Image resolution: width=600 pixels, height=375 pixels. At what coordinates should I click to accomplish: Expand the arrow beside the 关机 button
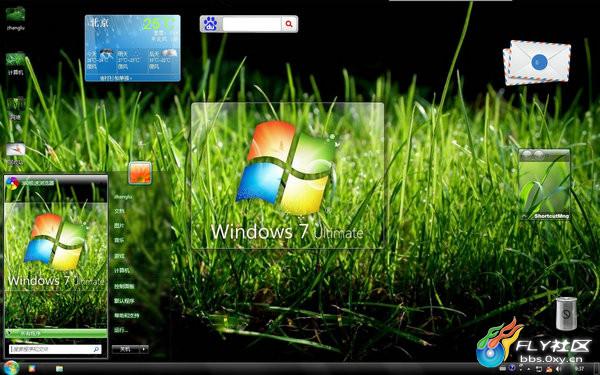tap(143, 349)
